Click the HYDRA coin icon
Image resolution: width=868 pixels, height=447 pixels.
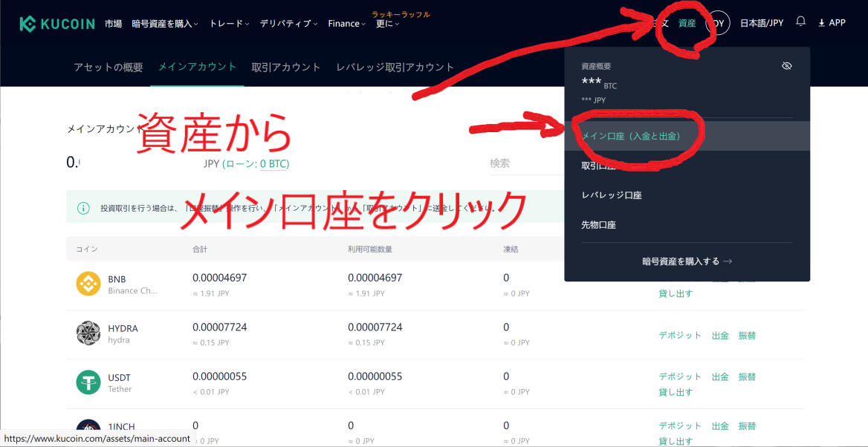pyautogui.click(x=88, y=333)
